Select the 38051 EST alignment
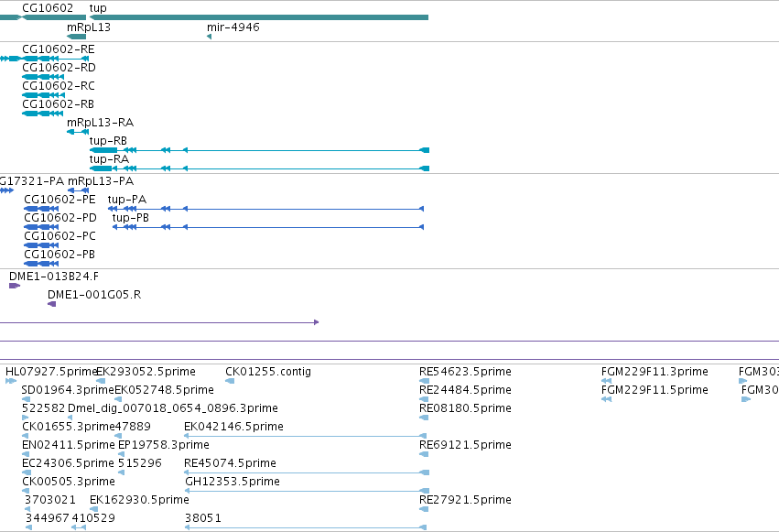 click(x=306, y=527)
